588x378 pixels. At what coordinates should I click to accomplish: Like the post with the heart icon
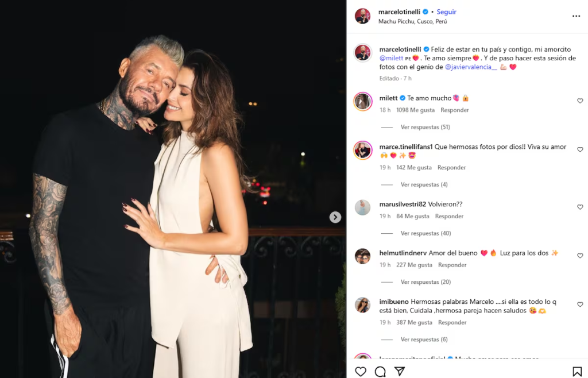(361, 372)
